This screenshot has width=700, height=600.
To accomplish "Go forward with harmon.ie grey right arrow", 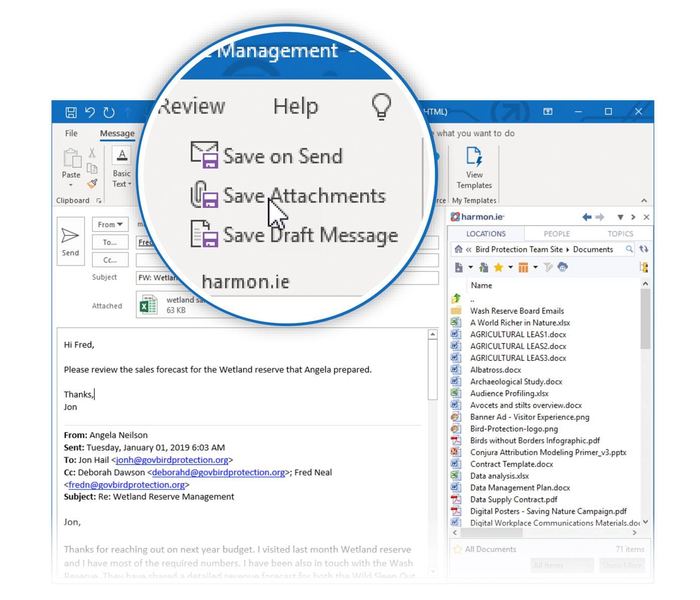I will tap(600, 217).
